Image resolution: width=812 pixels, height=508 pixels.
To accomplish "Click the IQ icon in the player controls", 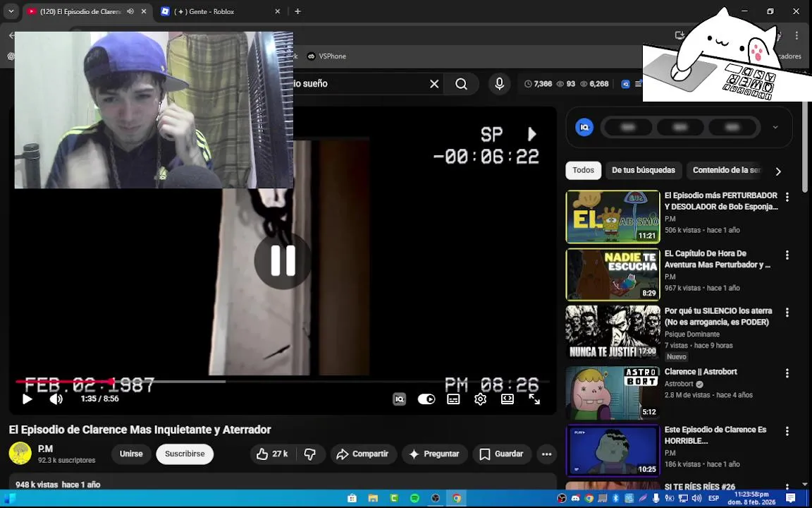I will point(399,399).
